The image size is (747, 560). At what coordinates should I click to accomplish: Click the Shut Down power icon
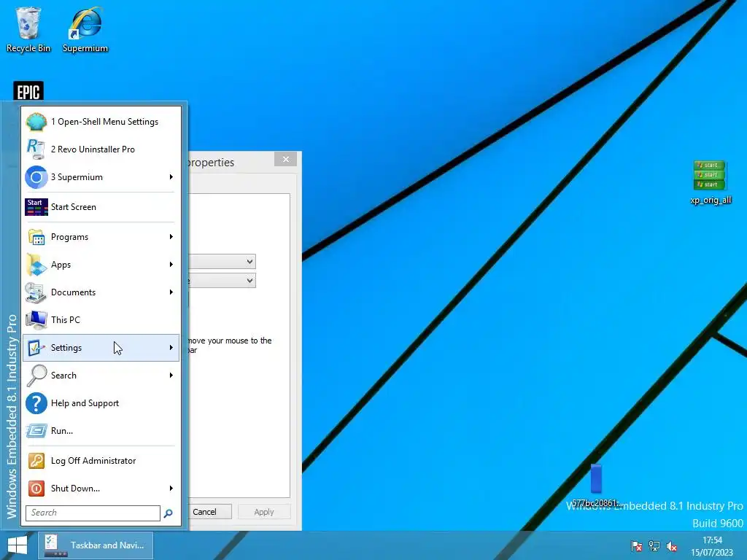[x=36, y=489]
